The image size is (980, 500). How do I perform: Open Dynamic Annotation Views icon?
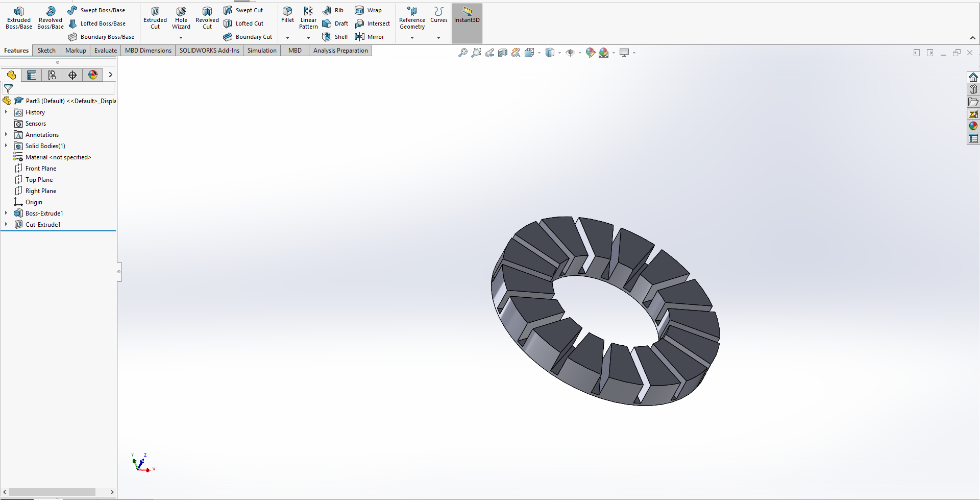tap(516, 53)
